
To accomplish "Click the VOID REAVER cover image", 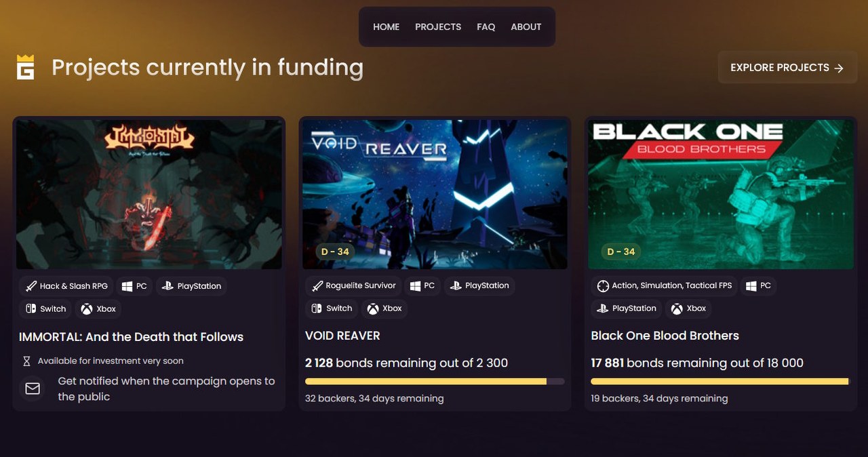I will pos(435,193).
